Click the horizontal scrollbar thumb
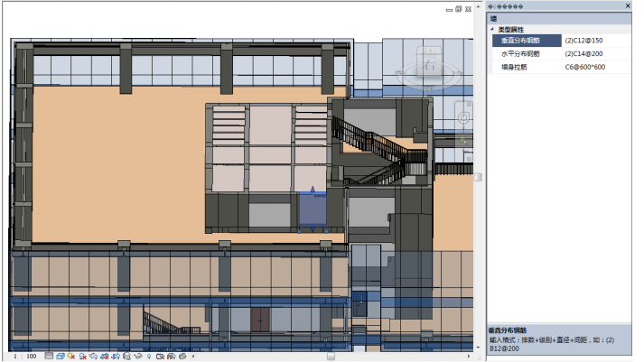The image size is (644, 362). point(331,357)
